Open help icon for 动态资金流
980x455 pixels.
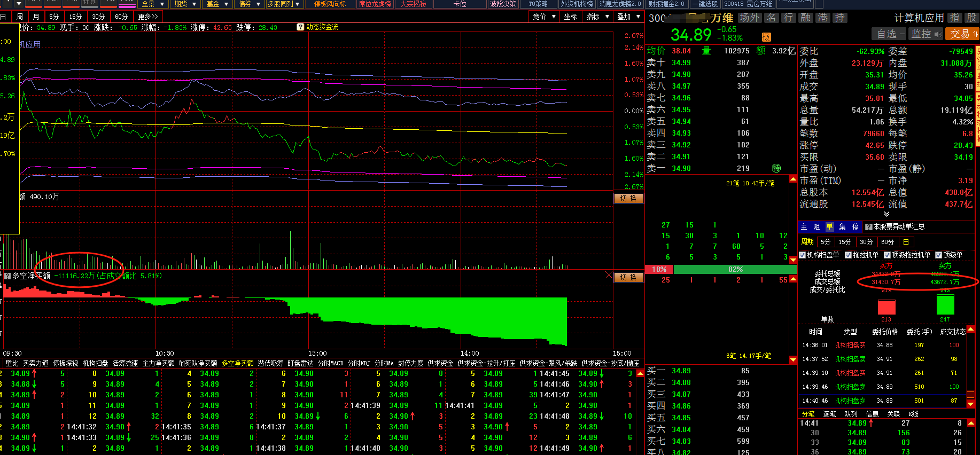point(300,27)
